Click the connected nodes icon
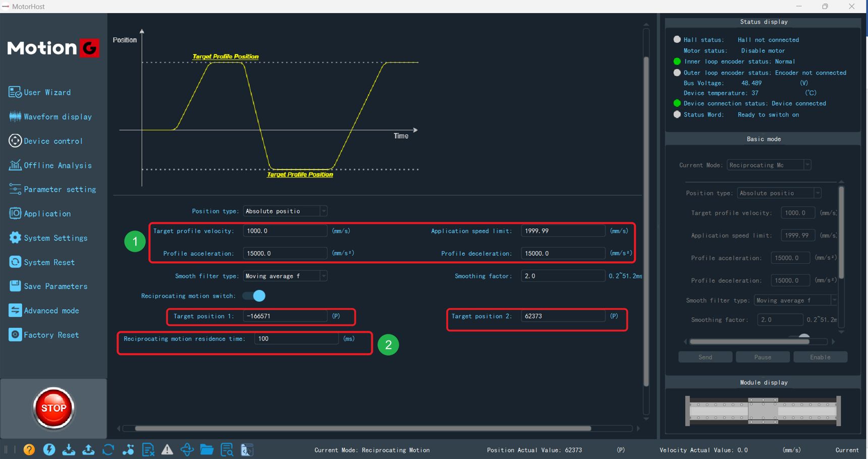Image resolution: width=868 pixels, height=459 pixels. point(128,449)
